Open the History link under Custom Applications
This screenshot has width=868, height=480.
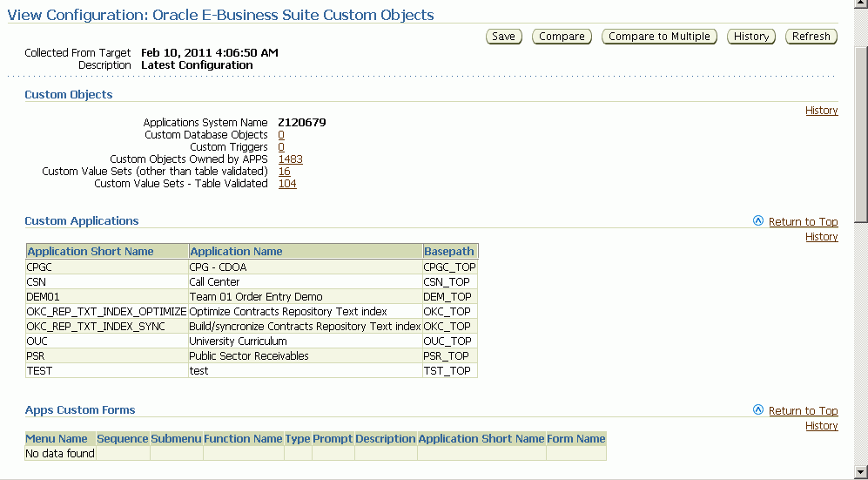[822, 236]
